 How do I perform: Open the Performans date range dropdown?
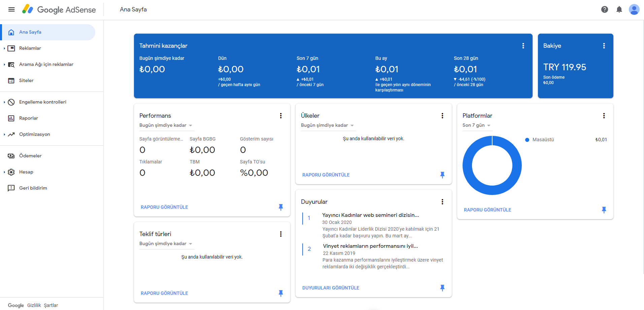click(x=166, y=125)
